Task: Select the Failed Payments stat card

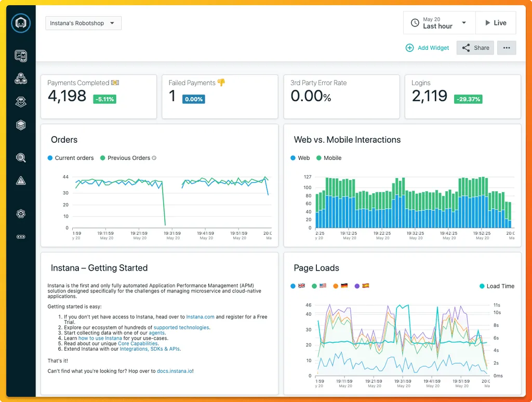Action: coord(220,96)
